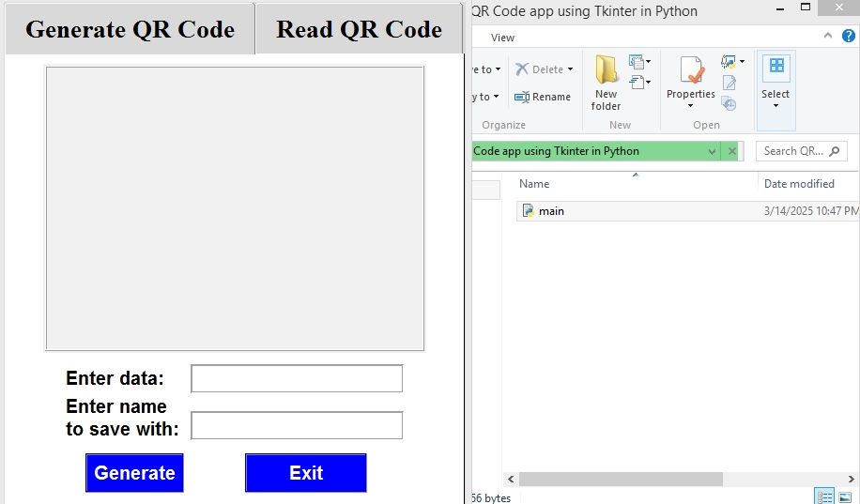The height and width of the screenshot is (504, 860).
Task: Open the address bar history dropdown
Action: click(x=712, y=151)
